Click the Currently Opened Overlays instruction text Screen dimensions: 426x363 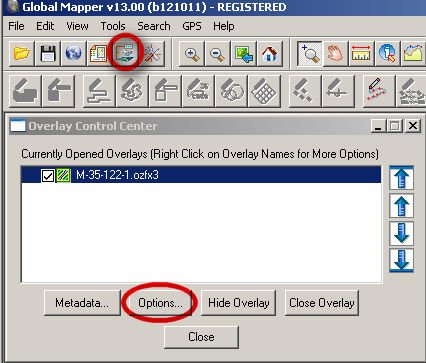pyautogui.click(x=200, y=154)
